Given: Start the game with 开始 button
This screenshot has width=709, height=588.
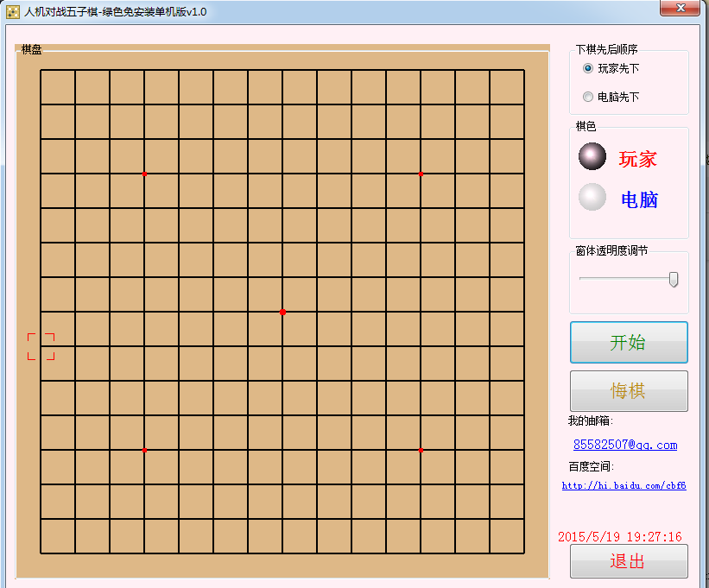Looking at the screenshot, I should [629, 343].
